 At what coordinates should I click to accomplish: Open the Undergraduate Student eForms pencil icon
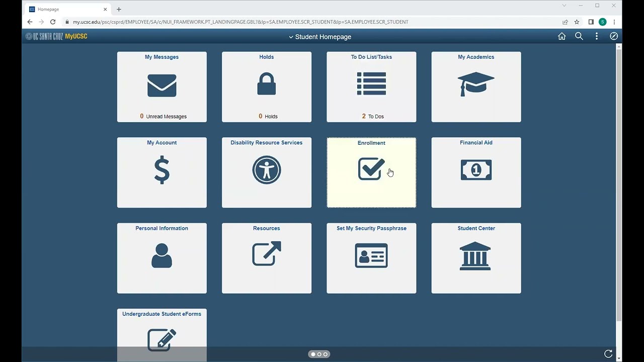(x=162, y=340)
